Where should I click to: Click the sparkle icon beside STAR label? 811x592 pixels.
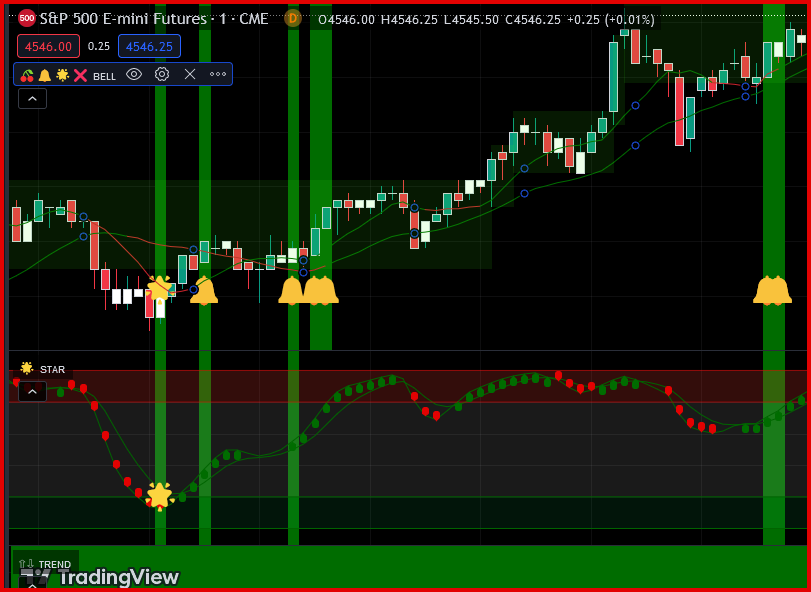click(27, 369)
